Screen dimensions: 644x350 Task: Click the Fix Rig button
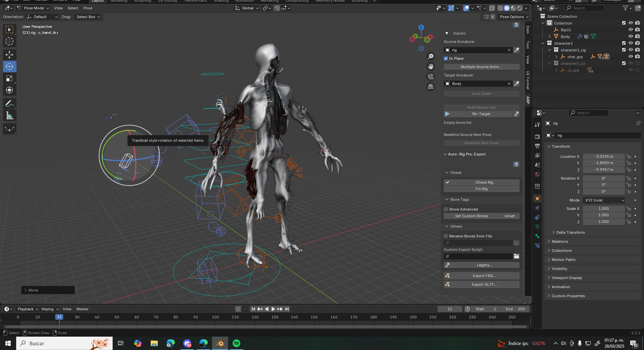point(481,189)
